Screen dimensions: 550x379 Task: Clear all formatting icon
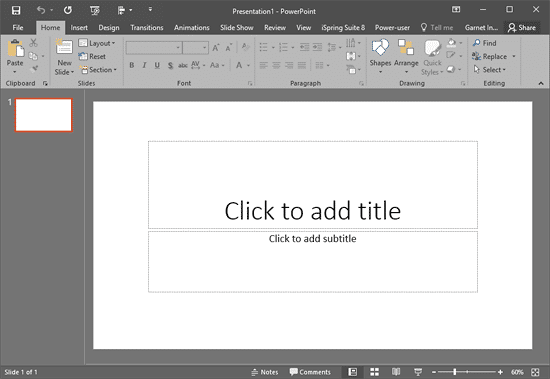(x=246, y=47)
